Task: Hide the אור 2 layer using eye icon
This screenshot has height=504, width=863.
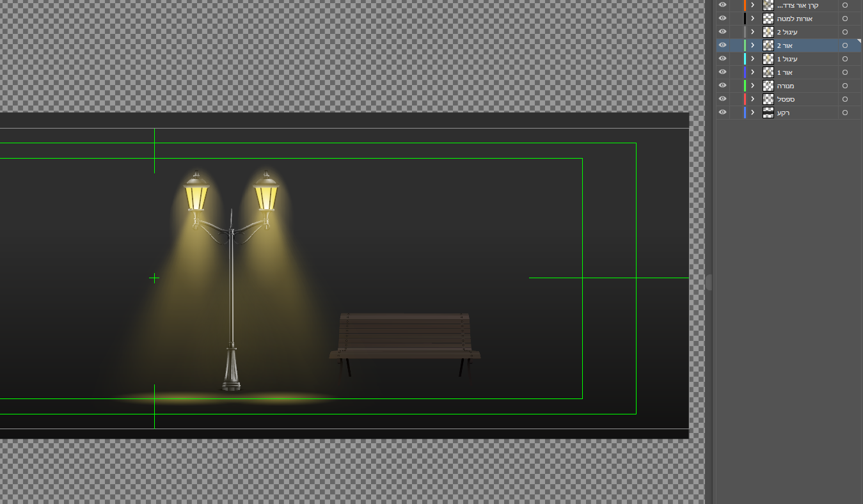Action: [x=722, y=45]
